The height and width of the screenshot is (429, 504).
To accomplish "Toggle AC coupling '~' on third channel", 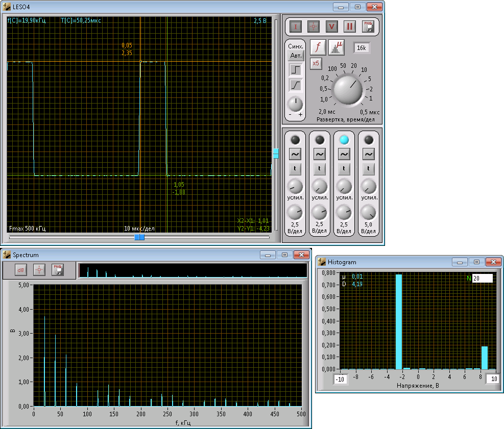I will 344,154.
